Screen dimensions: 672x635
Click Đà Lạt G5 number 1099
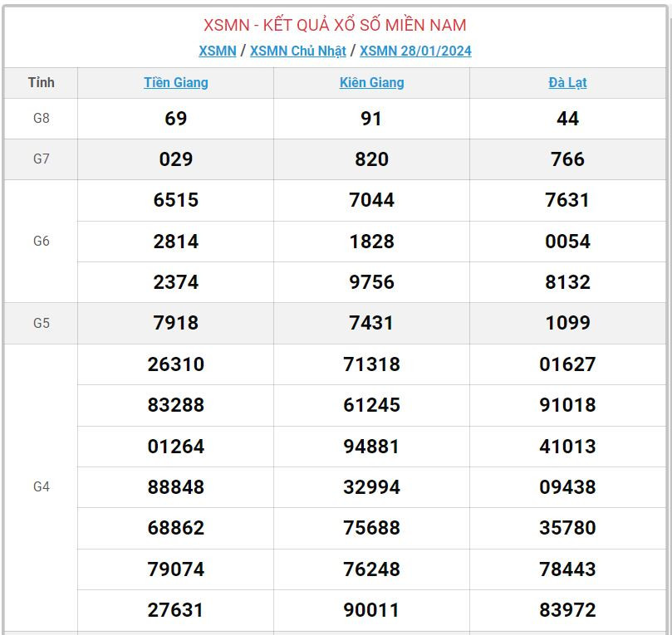pyautogui.click(x=567, y=323)
